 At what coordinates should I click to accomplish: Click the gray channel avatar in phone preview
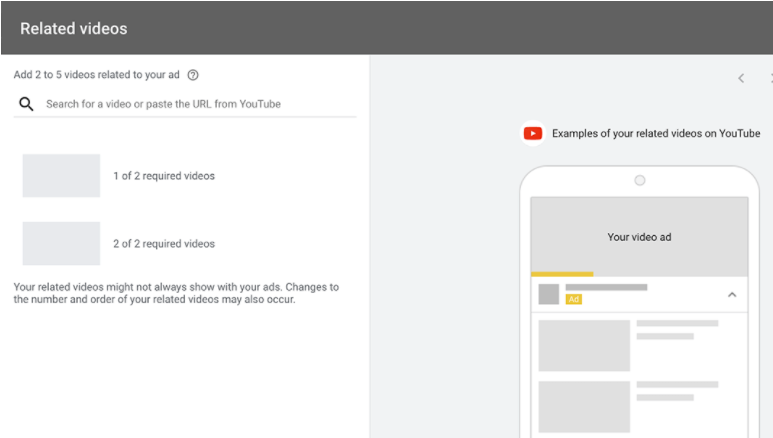(548, 294)
